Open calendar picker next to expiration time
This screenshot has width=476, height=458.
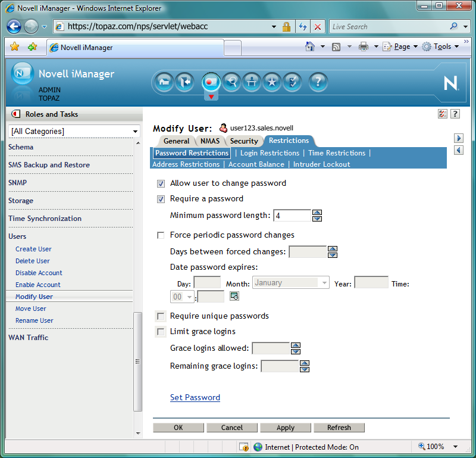tap(234, 296)
